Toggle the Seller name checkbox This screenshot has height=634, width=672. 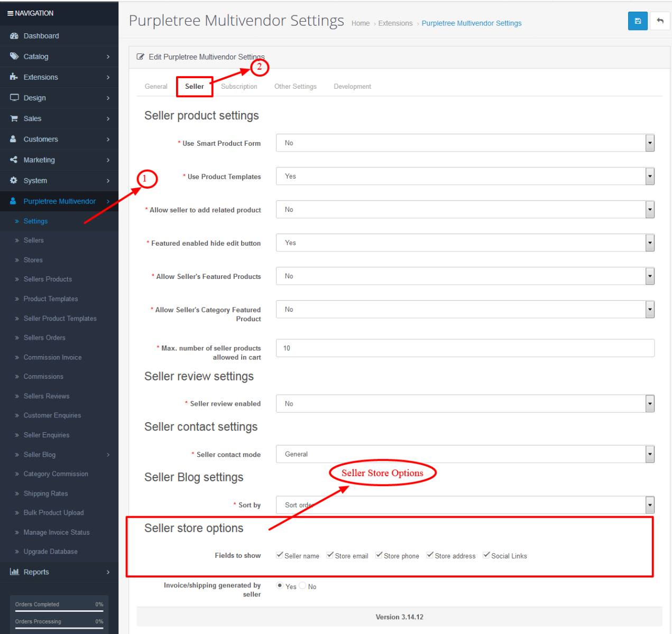point(280,555)
